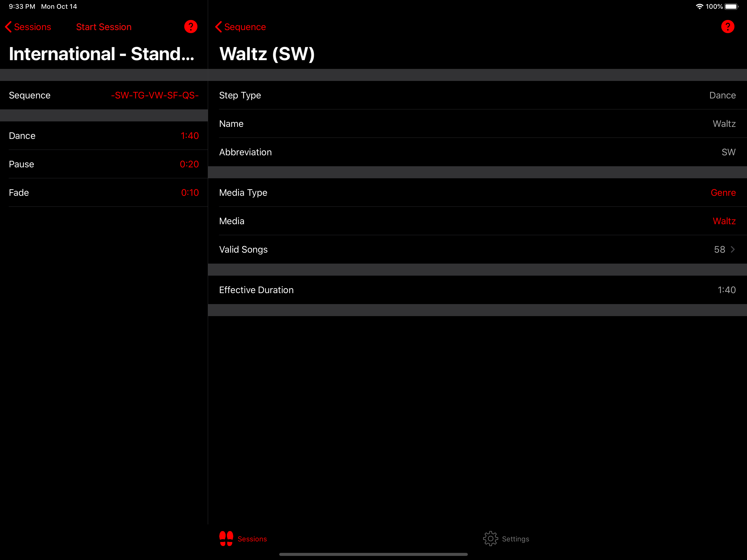This screenshot has height=560, width=747.
Task: Adjust the Pause duration 0:20
Action: (189, 164)
